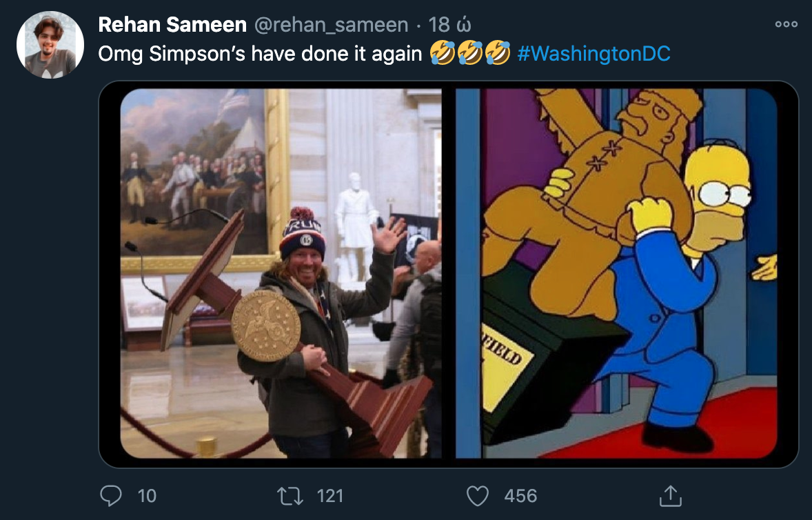Click the reply speech bubble icon
Screen dimensions: 812x520
pos(111,495)
